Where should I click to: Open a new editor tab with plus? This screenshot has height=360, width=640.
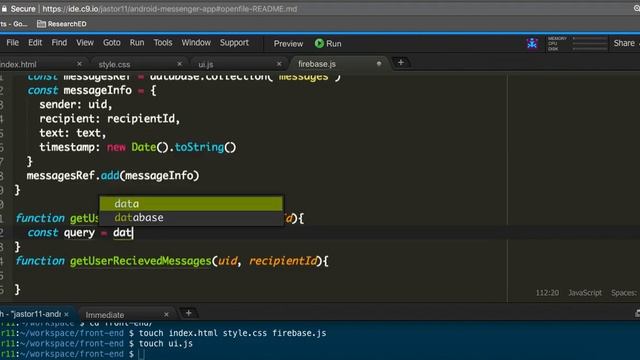point(401,62)
